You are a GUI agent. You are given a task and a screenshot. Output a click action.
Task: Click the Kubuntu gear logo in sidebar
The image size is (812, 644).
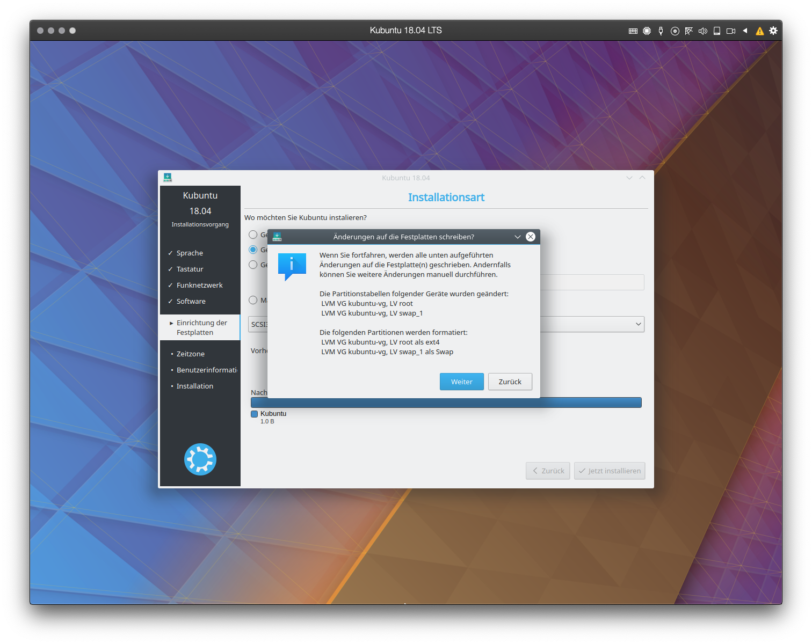click(200, 459)
